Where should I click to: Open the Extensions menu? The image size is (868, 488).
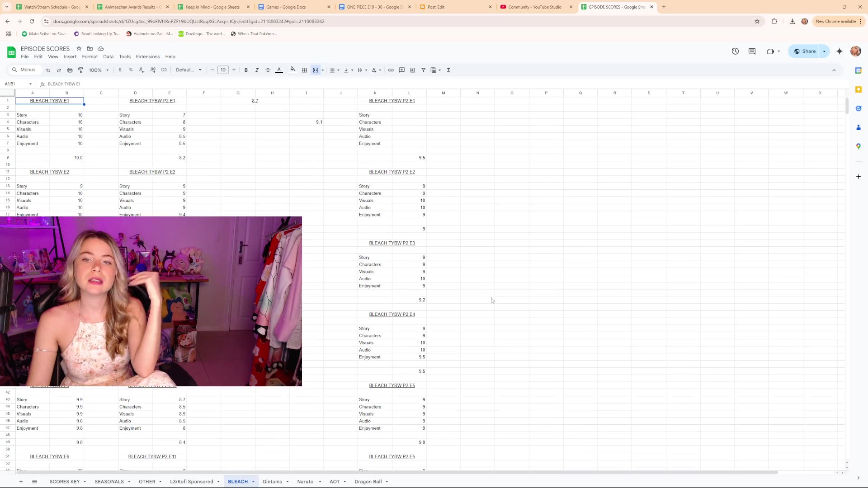147,57
